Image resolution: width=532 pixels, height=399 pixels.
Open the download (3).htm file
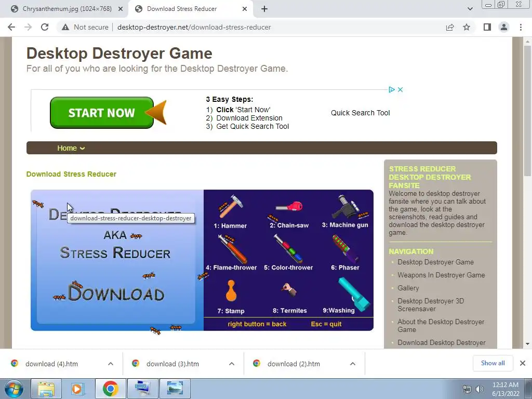[172, 364]
